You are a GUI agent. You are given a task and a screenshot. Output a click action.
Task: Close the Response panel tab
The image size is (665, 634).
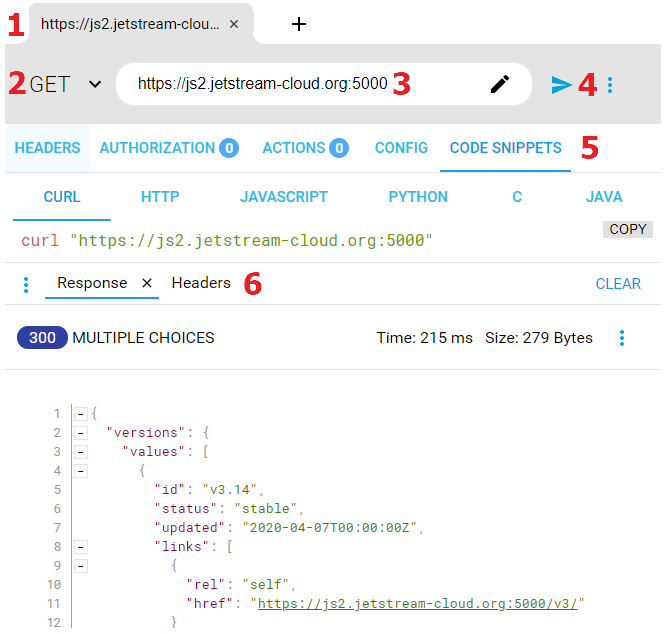(x=147, y=283)
